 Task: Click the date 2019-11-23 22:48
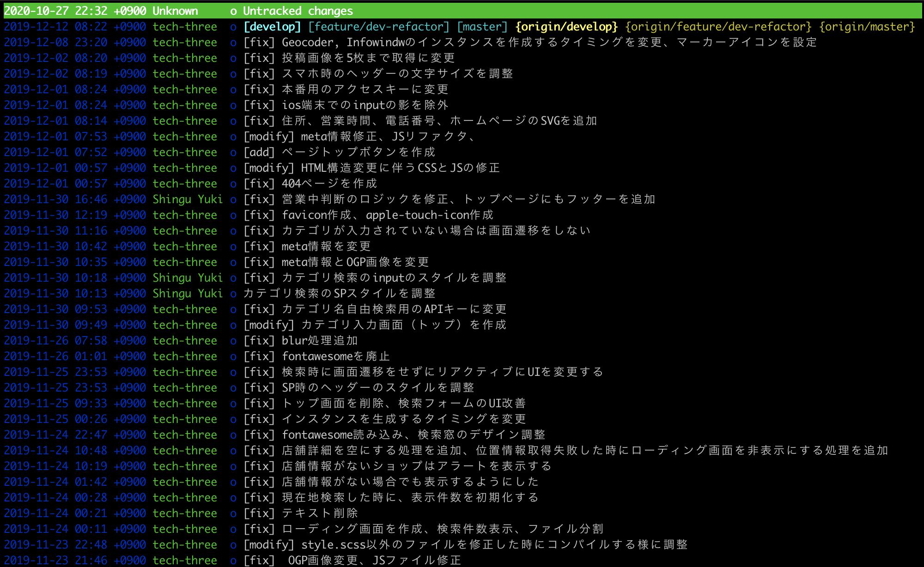pos(55,544)
